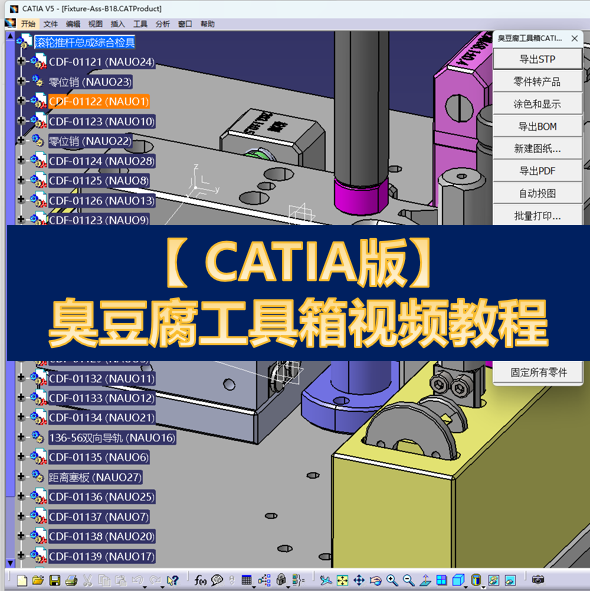Image resolution: width=590 pixels, height=591 pixels.
Task: Click the tree structure nodes icon
Action: pos(264,580)
